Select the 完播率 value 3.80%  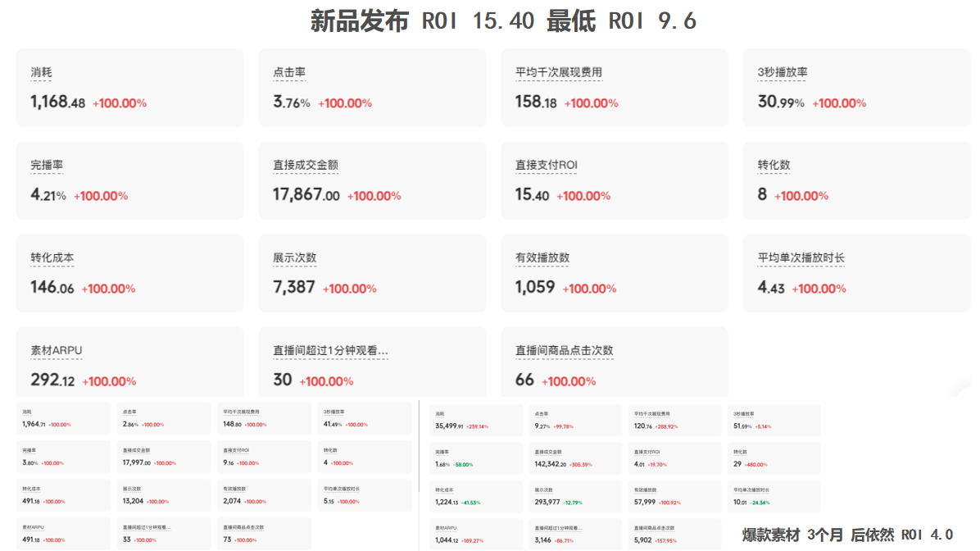30,462
